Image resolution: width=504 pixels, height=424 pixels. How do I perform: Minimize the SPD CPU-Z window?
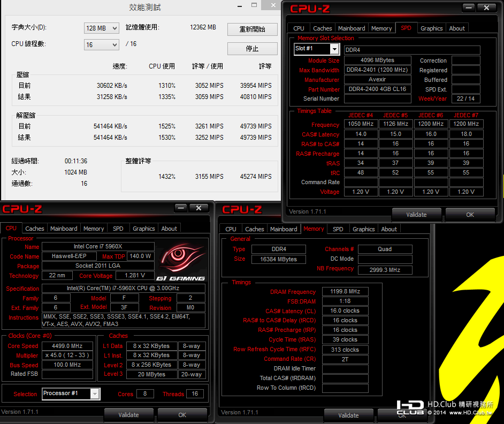(469, 8)
